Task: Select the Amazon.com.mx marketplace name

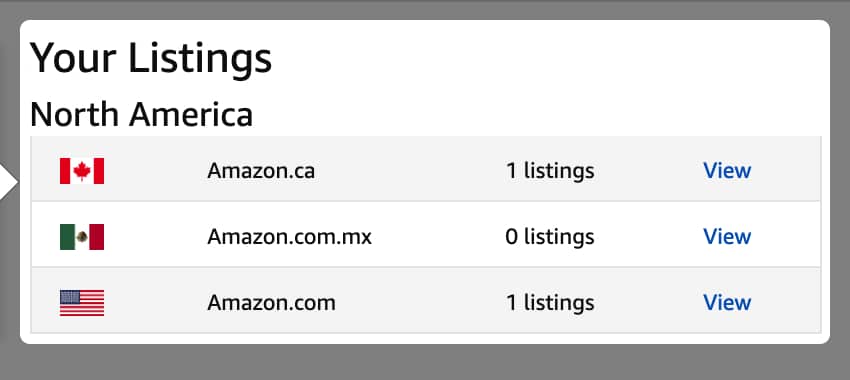Action: click(x=289, y=237)
